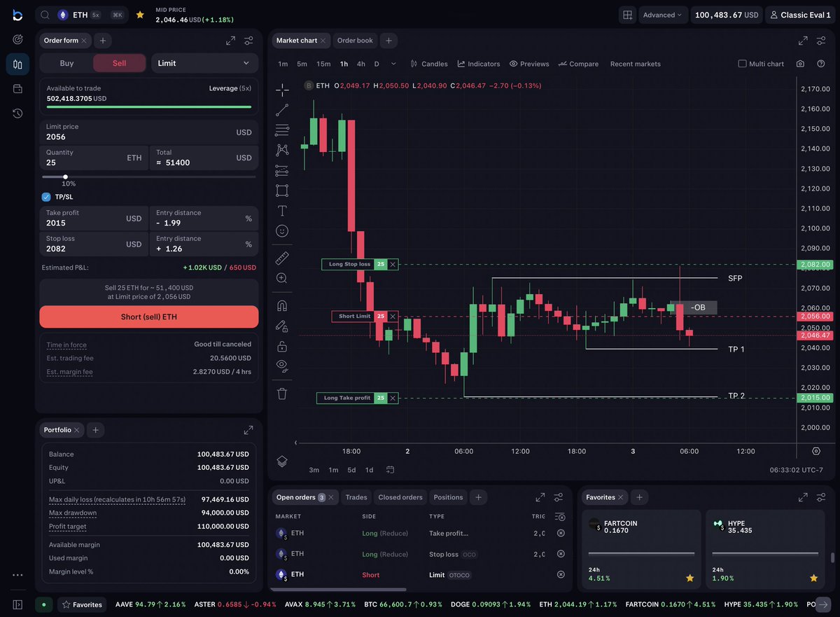Open the Positions tab
The width and height of the screenshot is (840, 617).
click(448, 497)
